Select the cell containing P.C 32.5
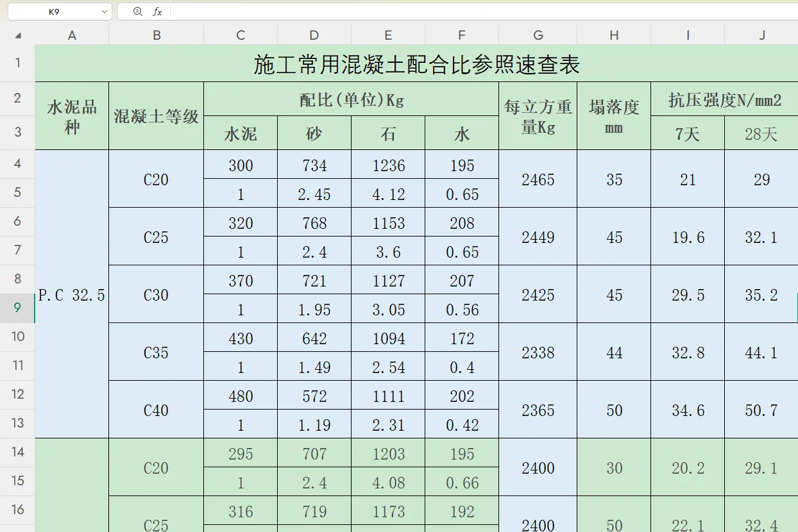The height and width of the screenshot is (532, 798). point(72,294)
